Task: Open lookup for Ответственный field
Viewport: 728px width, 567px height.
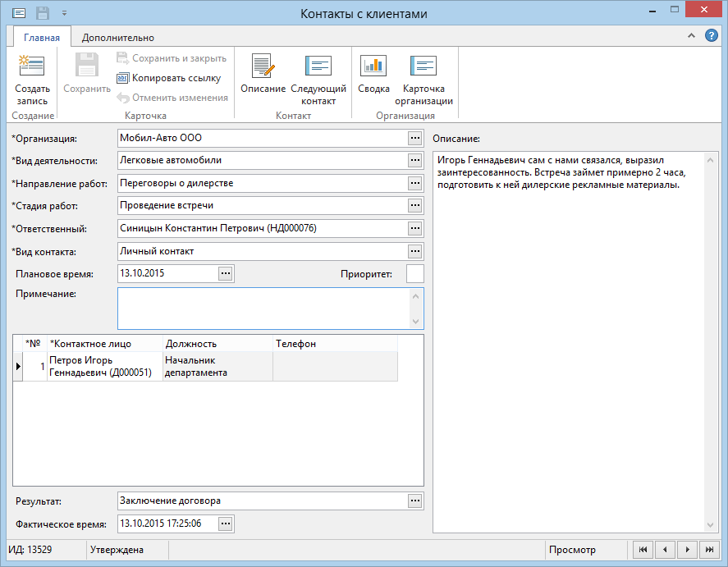Action: (x=415, y=228)
